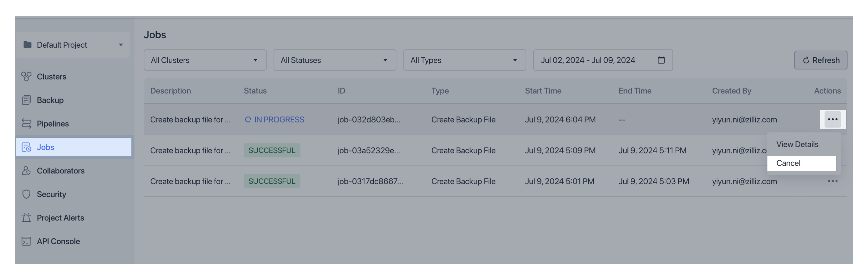Click the ID column header
Viewport: 868px width, 280px height.
(x=341, y=91)
